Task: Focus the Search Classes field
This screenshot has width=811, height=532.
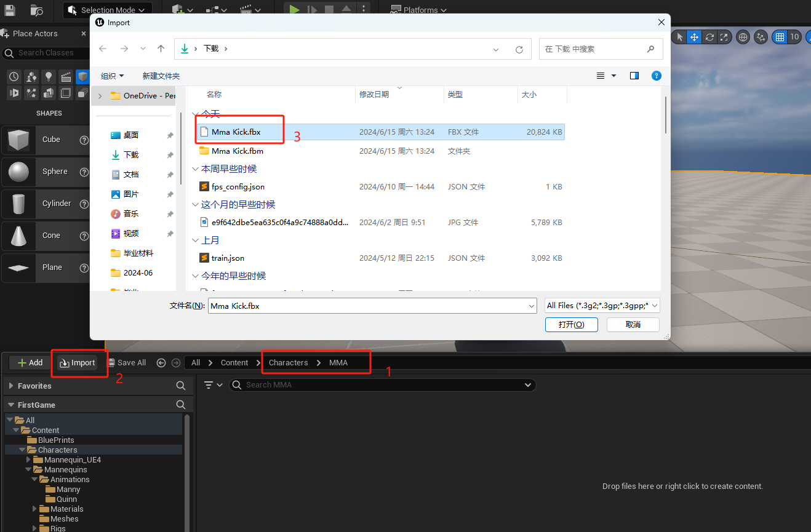Action: click(46, 53)
